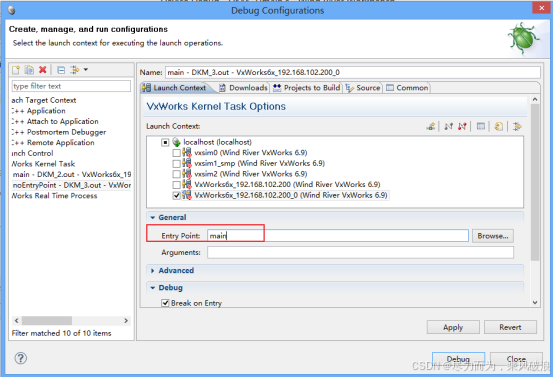Viewport: 554px width, 377px height.
Task: Click Browse for entry point
Action: pyautogui.click(x=493, y=236)
